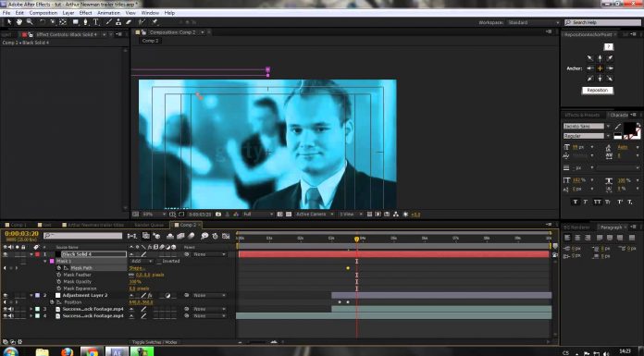This screenshot has height=356, width=644.
Task: Select the Clone Stamp tool
Action: [118, 22]
